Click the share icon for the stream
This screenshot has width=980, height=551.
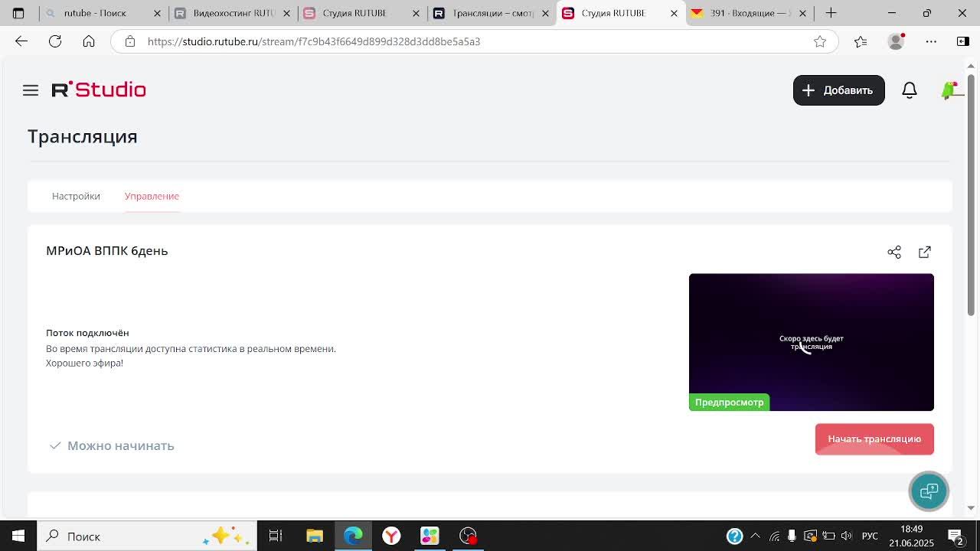pyautogui.click(x=894, y=252)
